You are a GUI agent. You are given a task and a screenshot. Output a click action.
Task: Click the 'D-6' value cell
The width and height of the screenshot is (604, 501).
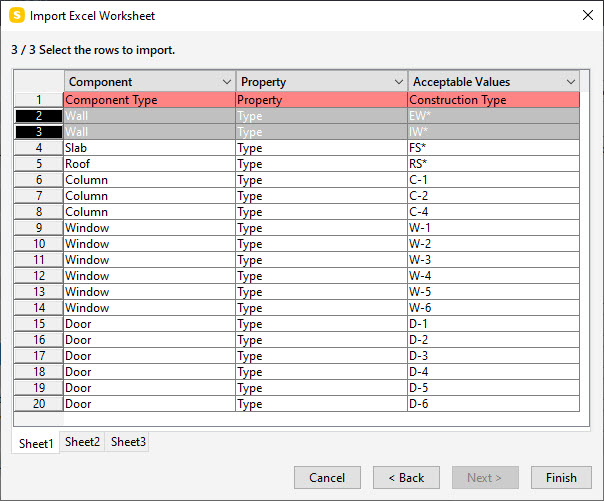[x=493, y=404]
